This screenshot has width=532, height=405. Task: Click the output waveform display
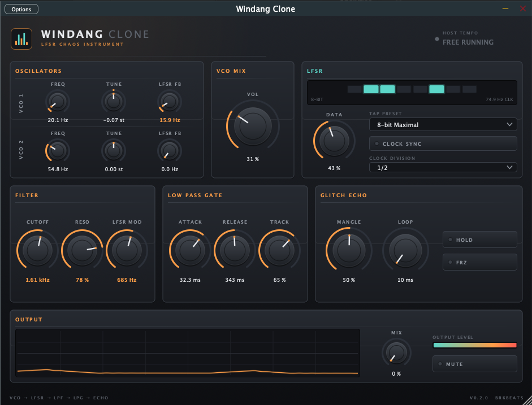click(x=188, y=353)
